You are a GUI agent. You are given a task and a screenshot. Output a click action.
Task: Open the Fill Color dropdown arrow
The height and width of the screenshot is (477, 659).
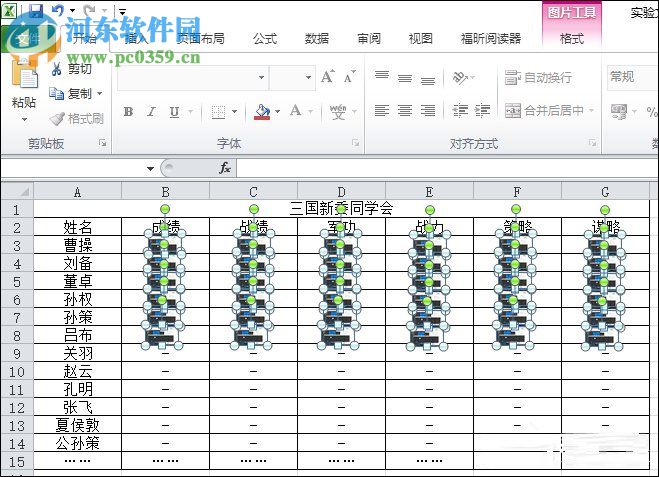tap(277, 112)
